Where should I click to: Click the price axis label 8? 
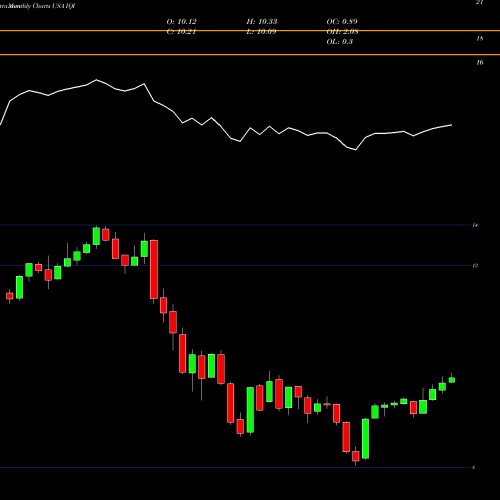473,468
